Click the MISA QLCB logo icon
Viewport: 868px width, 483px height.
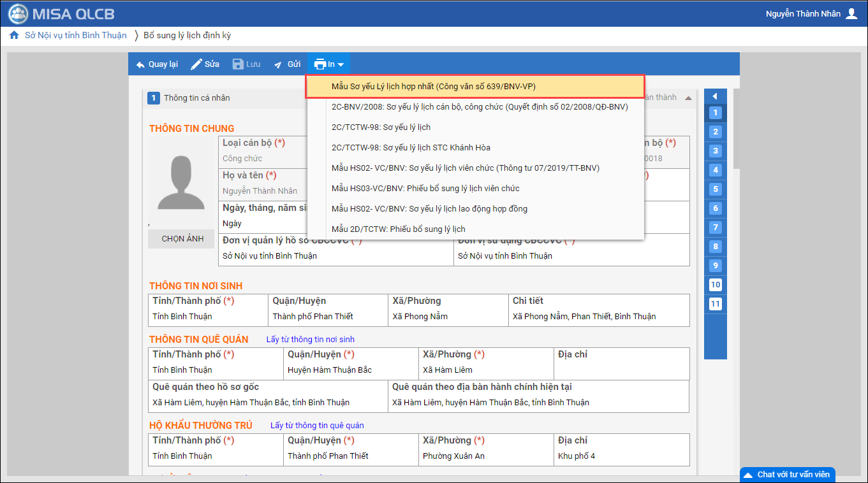(x=18, y=14)
